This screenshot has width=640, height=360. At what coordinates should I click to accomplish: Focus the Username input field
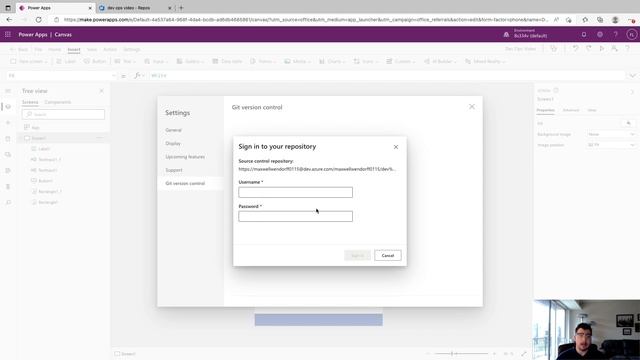[x=296, y=192]
